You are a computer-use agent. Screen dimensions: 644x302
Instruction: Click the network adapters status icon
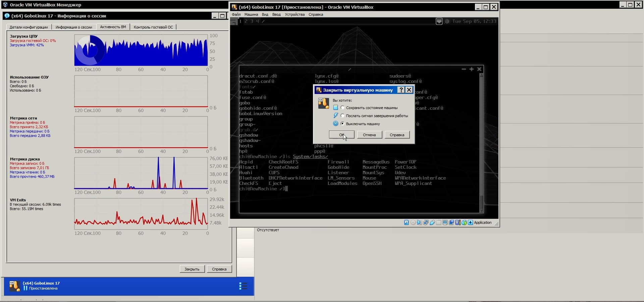[426, 222]
